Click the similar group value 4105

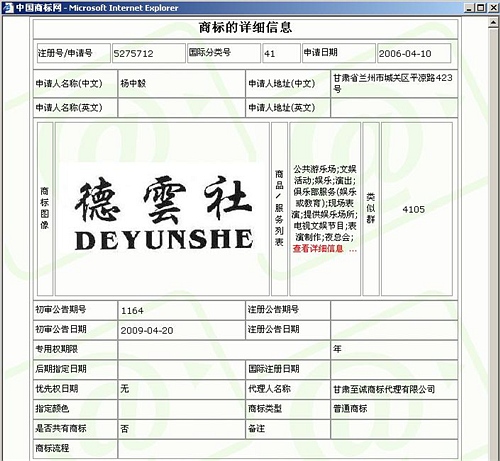[413, 209]
